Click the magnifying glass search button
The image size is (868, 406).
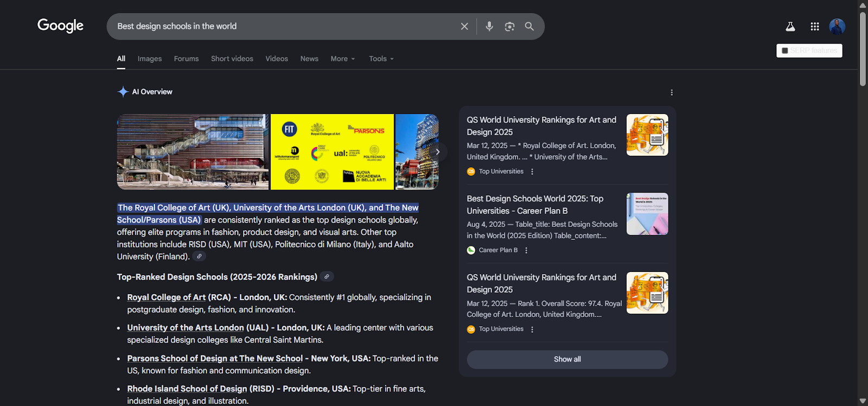(529, 27)
